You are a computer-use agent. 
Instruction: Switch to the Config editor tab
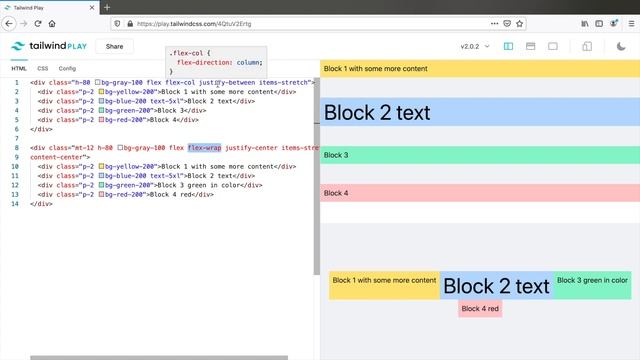click(x=67, y=69)
